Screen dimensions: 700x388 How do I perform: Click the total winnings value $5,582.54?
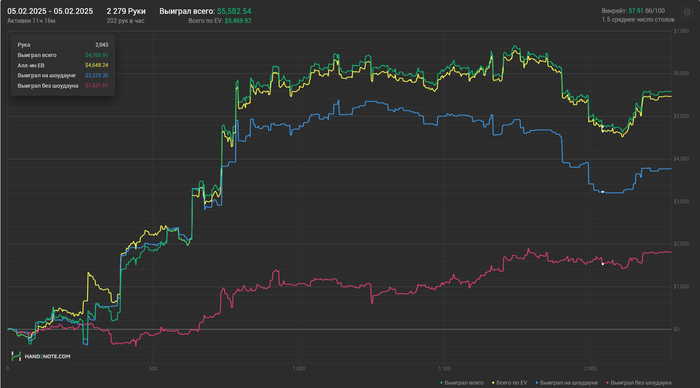(x=234, y=11)
